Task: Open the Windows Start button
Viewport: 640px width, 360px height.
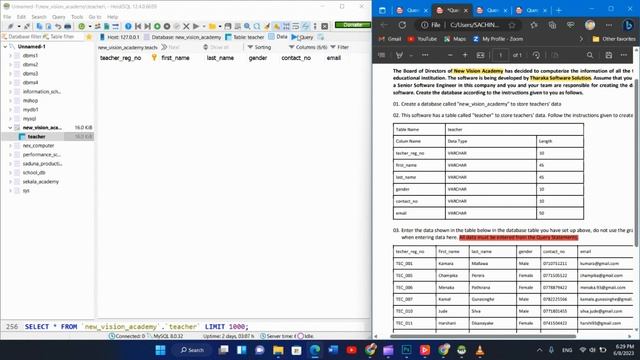Action: tap(160, 350)
